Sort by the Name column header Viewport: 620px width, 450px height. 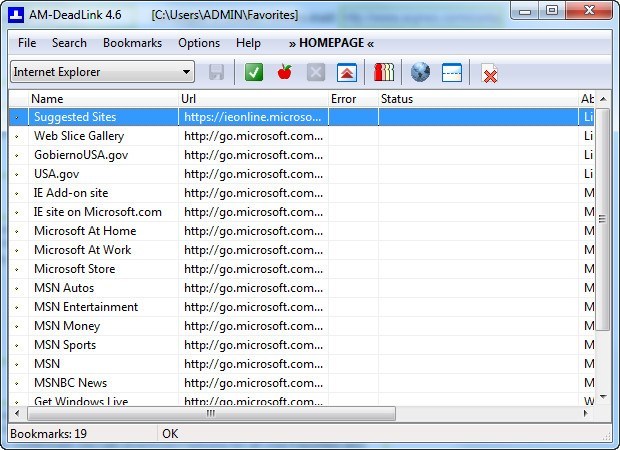(104, 98)
